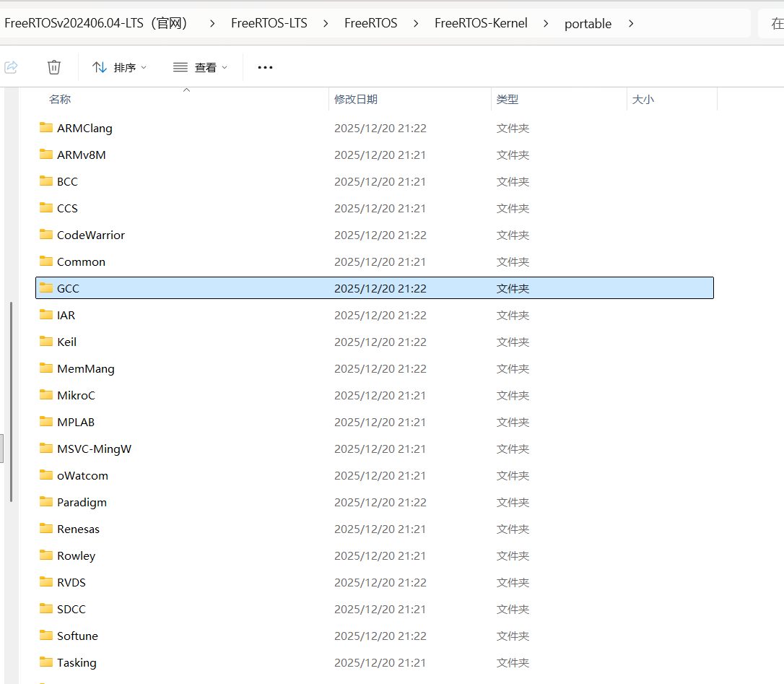This screenshot has height=684, width=784.
Task: Open the 排序 sort dropdown
Action: (x=120, y=68)
